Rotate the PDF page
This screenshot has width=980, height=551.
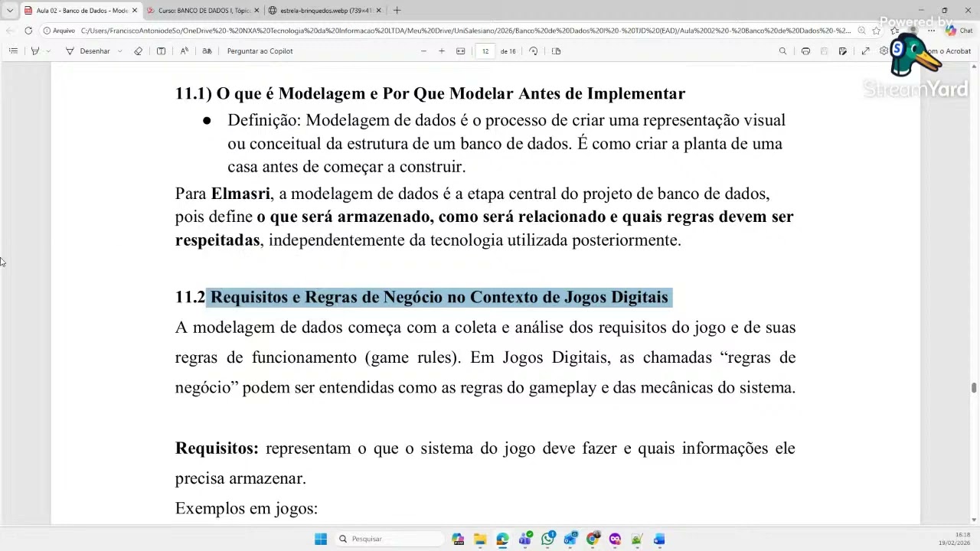tap(534, 51)
